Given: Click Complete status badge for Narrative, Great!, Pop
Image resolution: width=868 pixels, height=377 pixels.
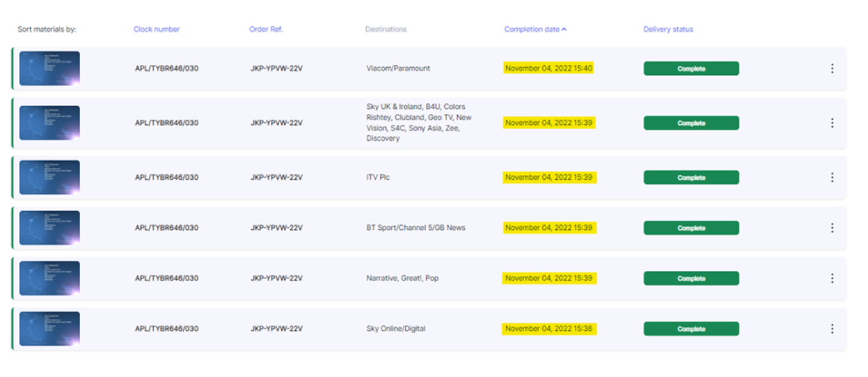Looking at the screenshot, I should coord(691,278).
